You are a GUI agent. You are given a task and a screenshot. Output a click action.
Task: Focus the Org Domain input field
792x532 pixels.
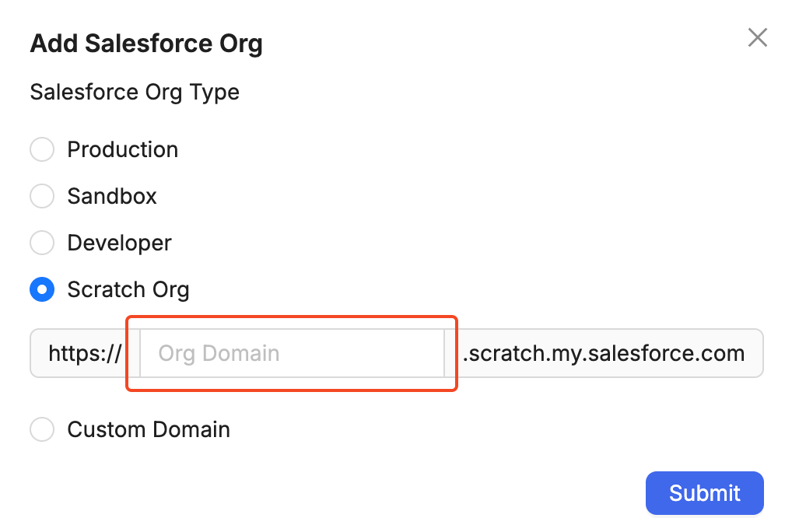292,353
